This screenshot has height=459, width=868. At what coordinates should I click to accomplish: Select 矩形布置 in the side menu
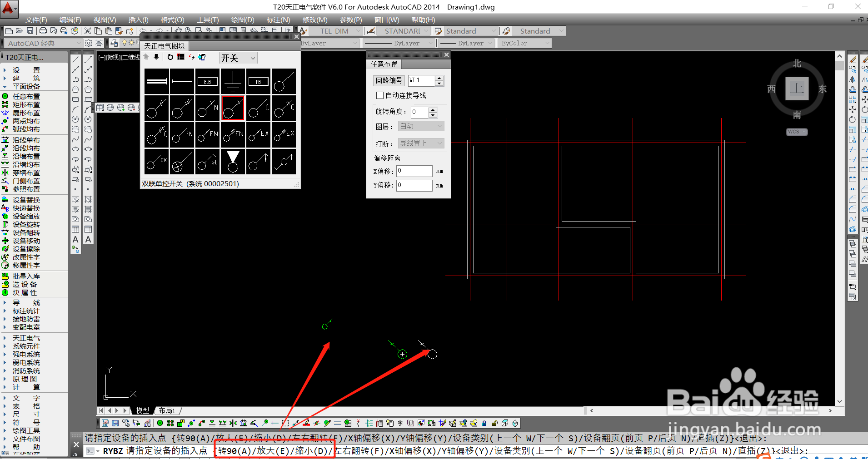[26, 104]
